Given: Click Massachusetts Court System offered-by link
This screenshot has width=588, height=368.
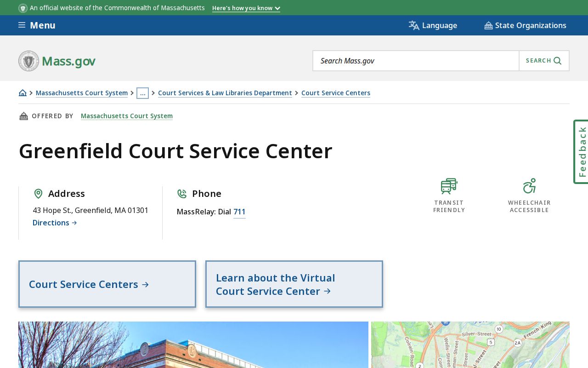Looking at the screenshot, I should point(127,116).
